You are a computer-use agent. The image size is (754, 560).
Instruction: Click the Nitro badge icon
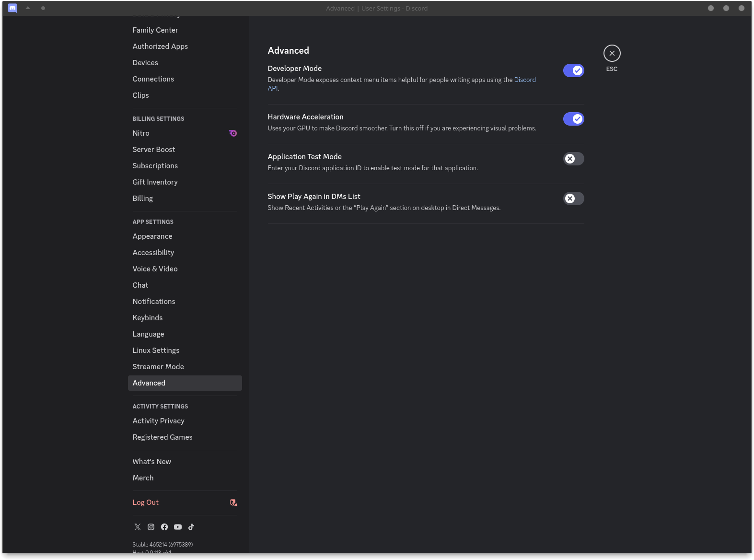pyautogui.click(x=233, y=133)
